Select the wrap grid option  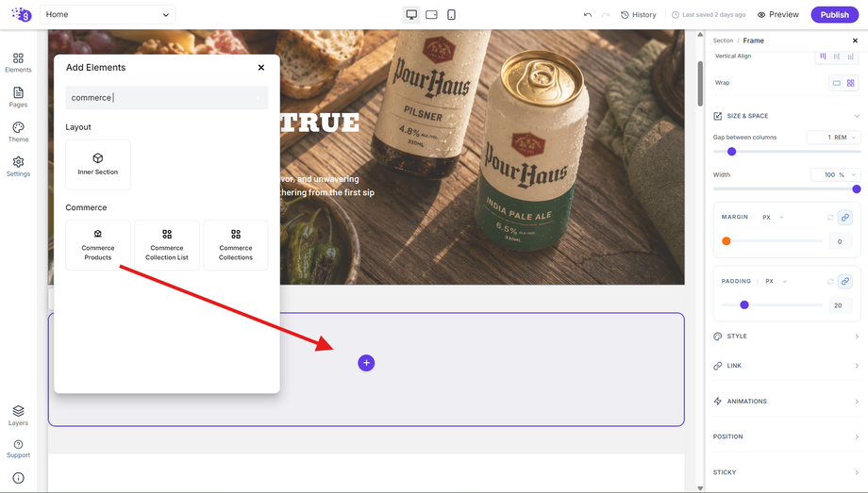[851, 83]
